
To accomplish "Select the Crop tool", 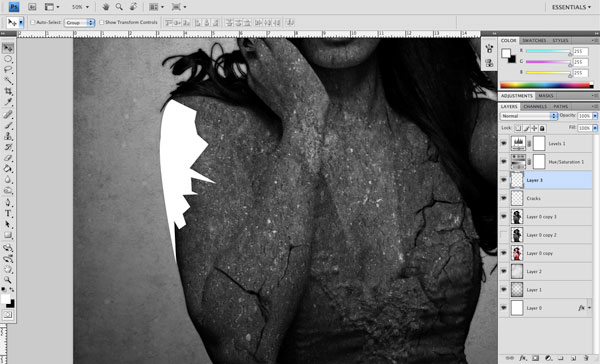I will point(8,91).
